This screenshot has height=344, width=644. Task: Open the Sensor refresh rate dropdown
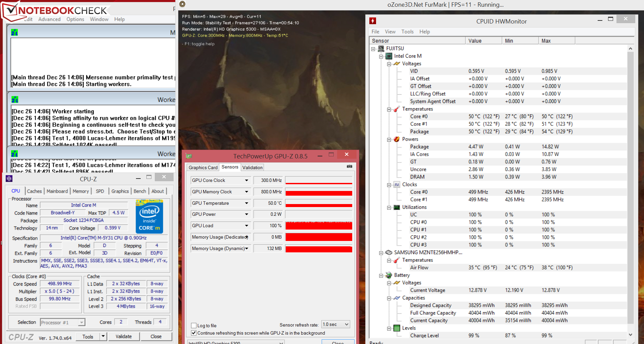point(347,324)
